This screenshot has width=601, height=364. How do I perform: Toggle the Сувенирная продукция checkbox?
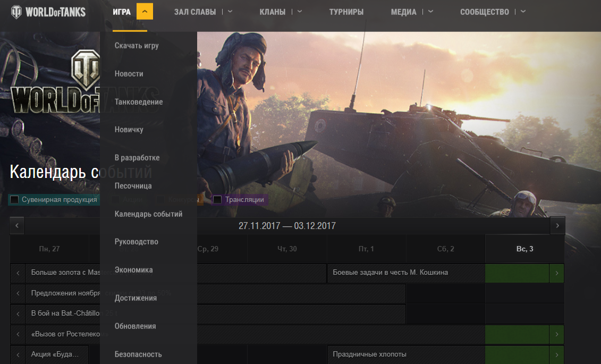tap(14, 199)
